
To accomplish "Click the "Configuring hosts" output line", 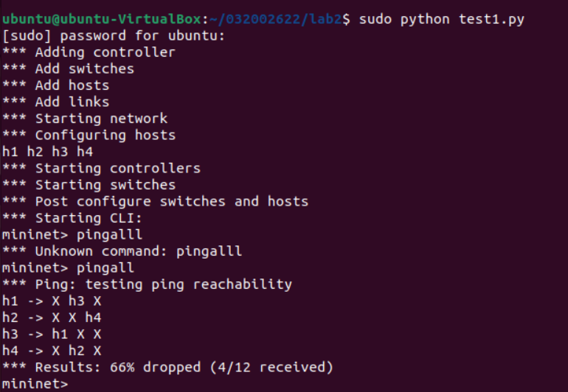I will 89,135.
